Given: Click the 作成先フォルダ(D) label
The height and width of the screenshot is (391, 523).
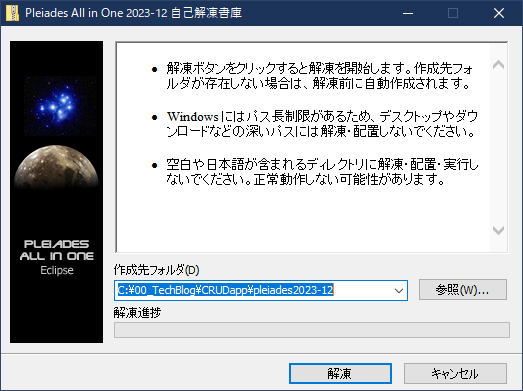Looking at the screenshot, I should point(156,270).
